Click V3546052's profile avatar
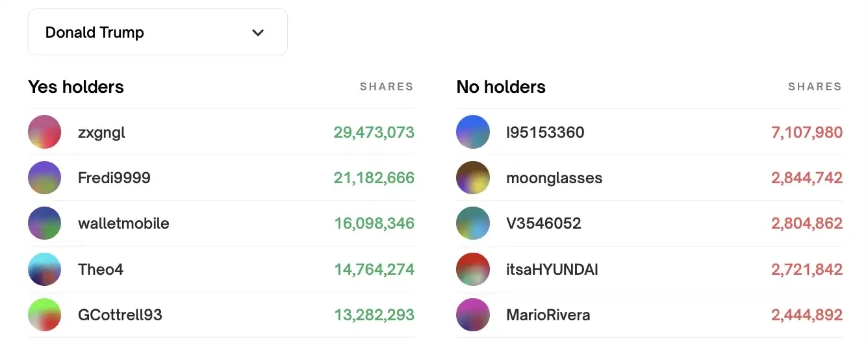 pyautogui.click(x=473, y=223)
